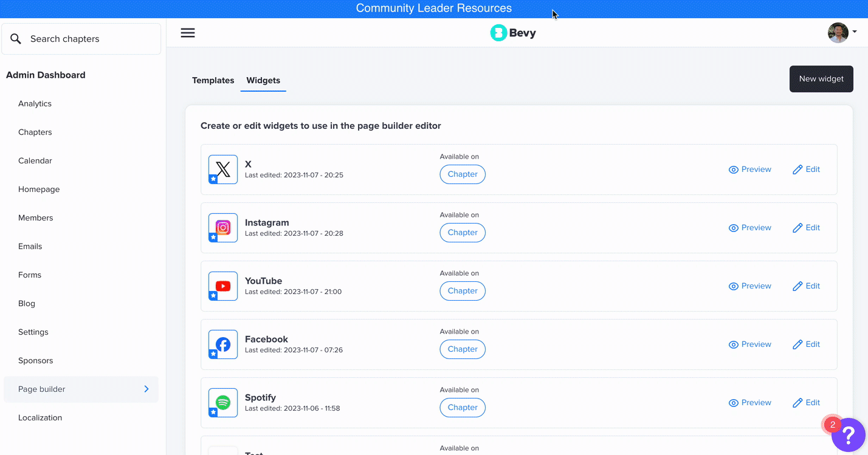Image resolution: width=868 pixels, height=455 pixels.
Task: Click the Instagram widget logo icon
Action: pos(223,228)
